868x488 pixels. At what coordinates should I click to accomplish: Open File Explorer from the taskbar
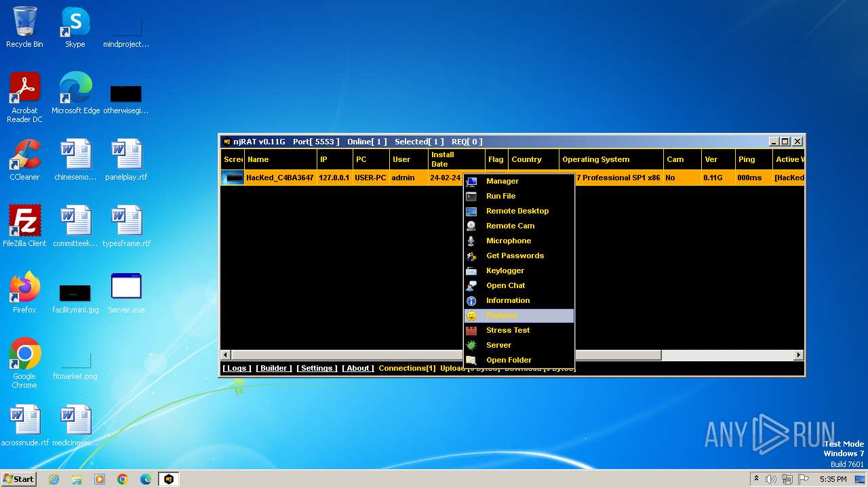coord(77,479)
